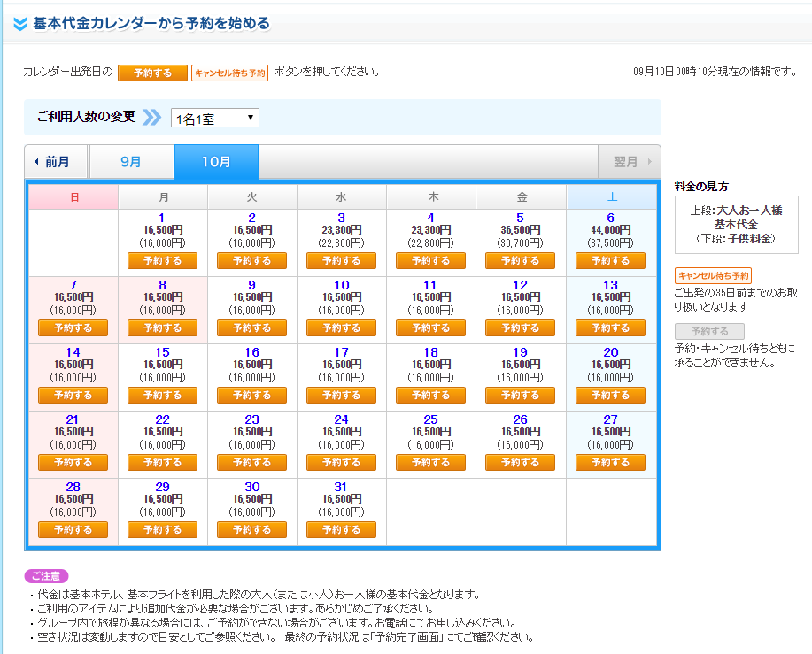
Task: Click heading 基本代金カレンダーから予約を始める
Action: click(x=151, y=23)
